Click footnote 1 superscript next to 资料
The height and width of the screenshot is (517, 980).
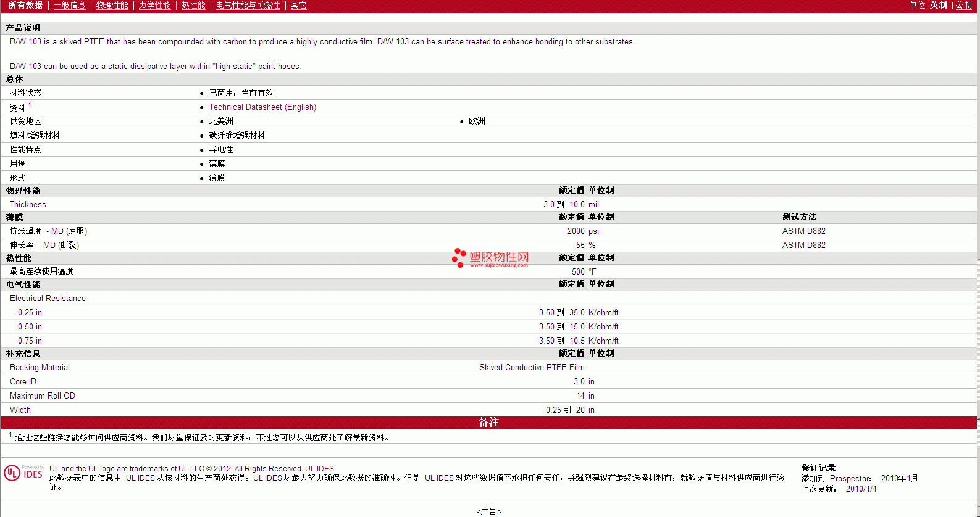pyautogui.click(x=30, y=105)
